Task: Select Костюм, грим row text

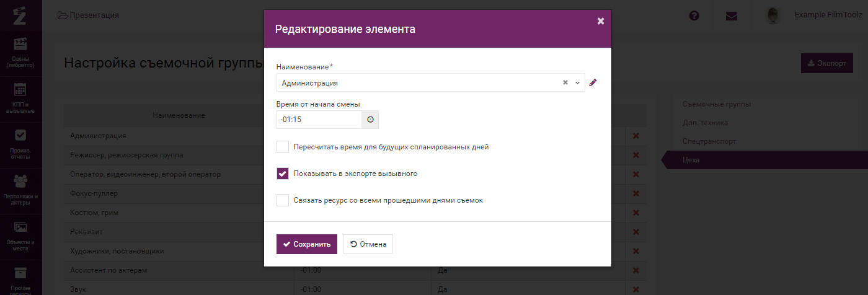Action: coord(94,213)
